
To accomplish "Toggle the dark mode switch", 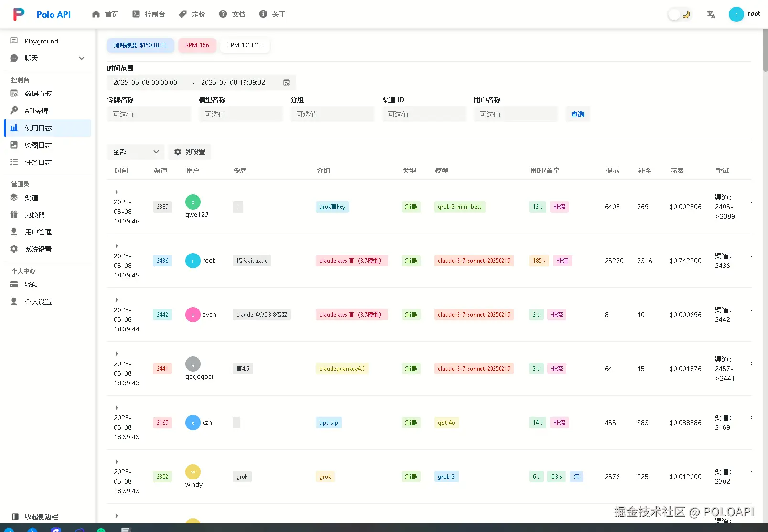I will click(x=680, y=14).
